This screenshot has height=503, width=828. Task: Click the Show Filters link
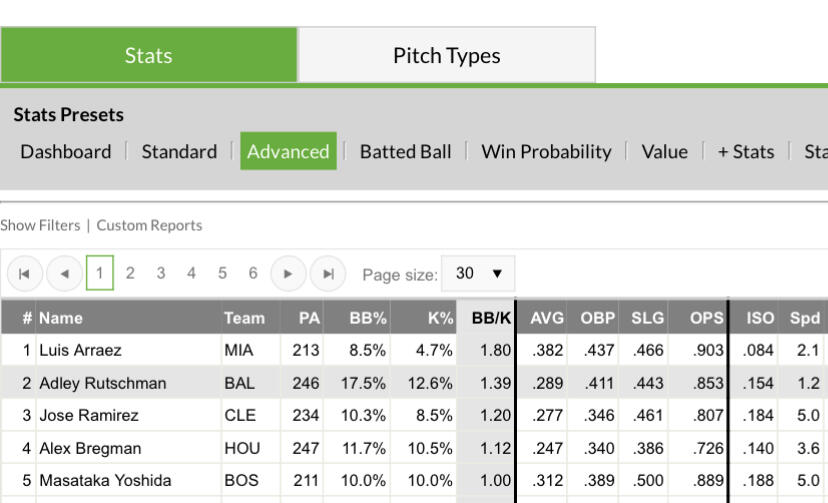[40, 226]
